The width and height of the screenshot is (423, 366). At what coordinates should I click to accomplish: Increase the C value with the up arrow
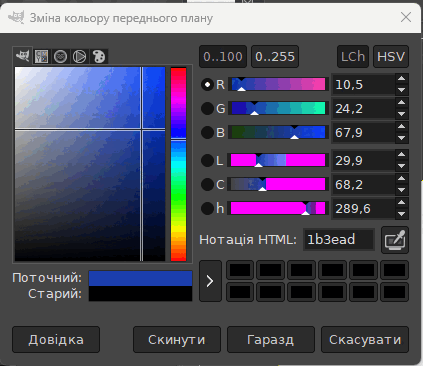coord(402,179)
